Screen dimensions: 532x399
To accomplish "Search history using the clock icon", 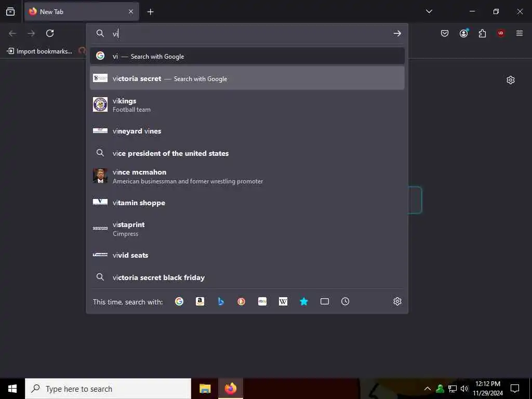I will (345, 301).
